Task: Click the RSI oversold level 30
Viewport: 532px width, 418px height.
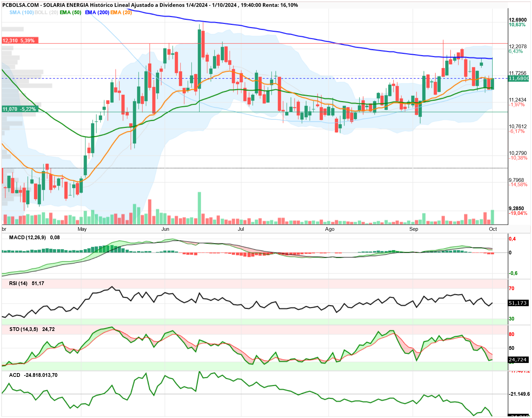Action: point(511,319)
